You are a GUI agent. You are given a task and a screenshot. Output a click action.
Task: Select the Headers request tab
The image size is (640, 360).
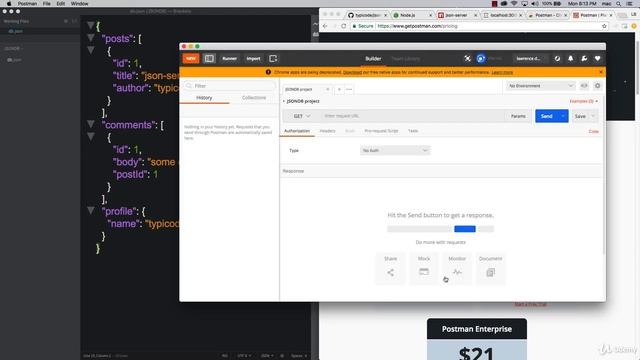327,131
